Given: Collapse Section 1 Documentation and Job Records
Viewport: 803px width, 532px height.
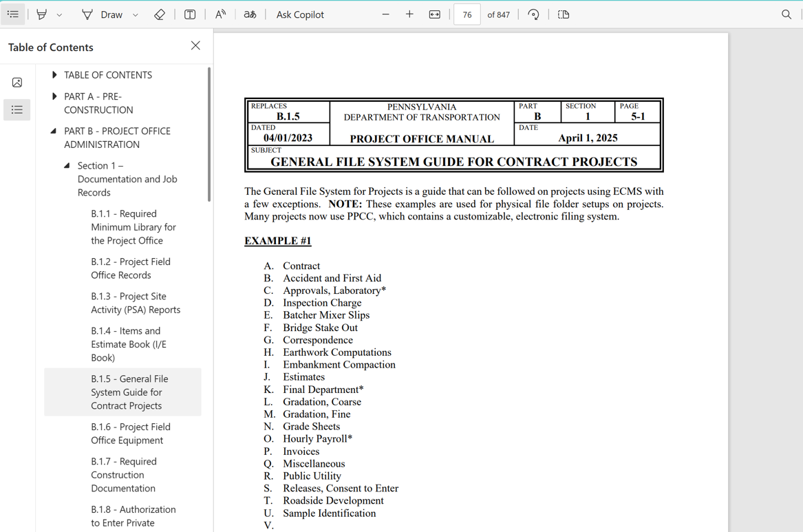Looking at the screenshot, I should click(67, 165).
